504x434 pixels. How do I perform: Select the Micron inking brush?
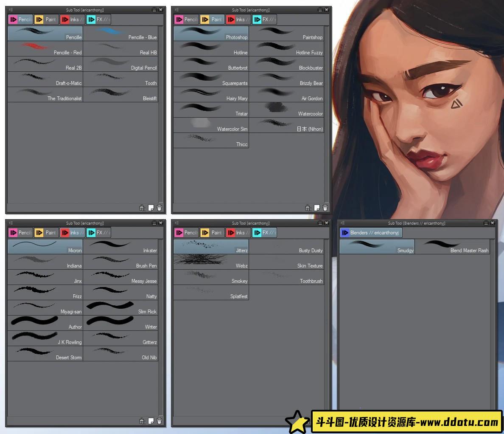[x=45, y=247]
